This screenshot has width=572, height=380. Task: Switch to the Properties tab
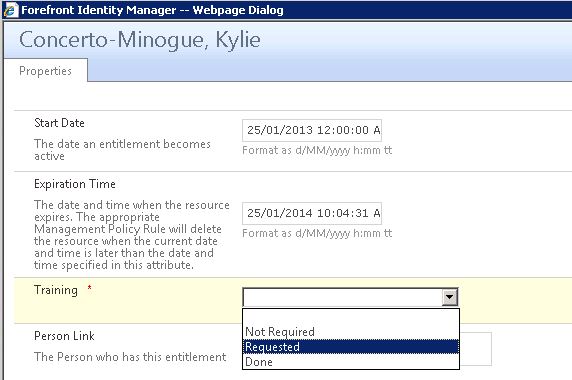[46, 70]
